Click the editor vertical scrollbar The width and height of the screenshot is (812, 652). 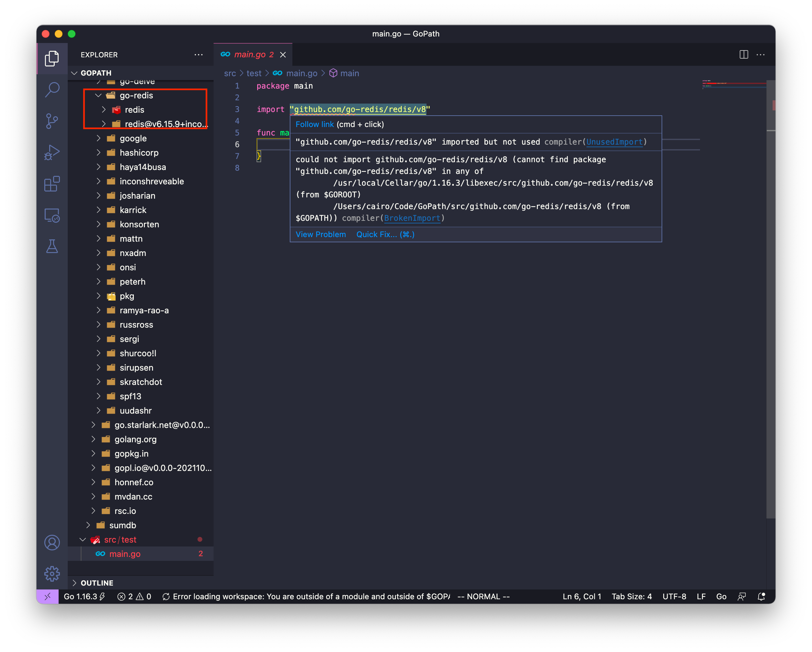point(771,301)
